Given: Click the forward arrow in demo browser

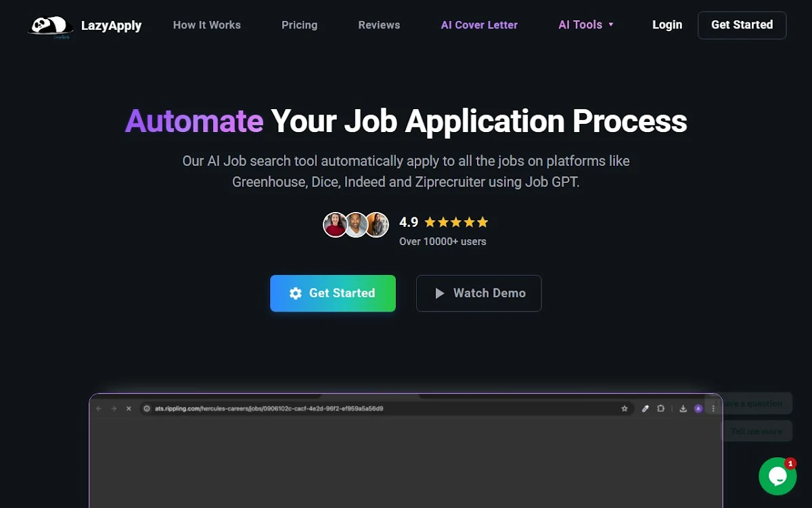Looking at the screenshot, I should pos(114,408).
